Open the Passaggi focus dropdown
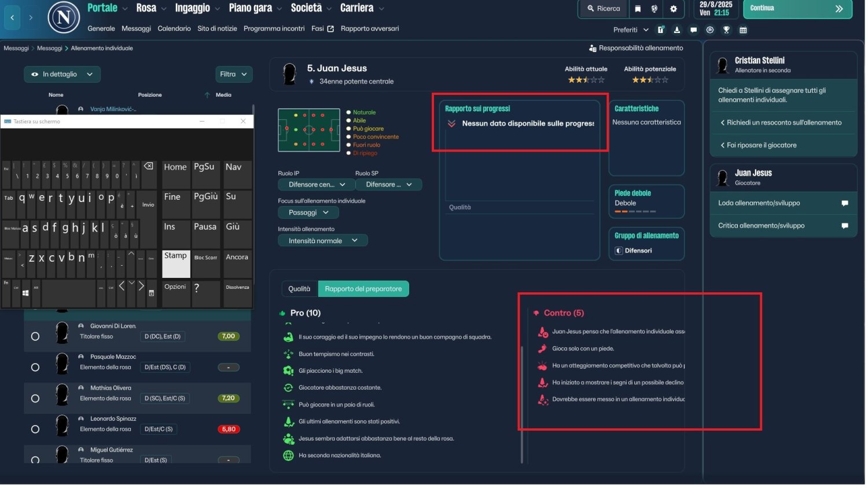Viewport: 868px width, 488px height. (309, 214)
